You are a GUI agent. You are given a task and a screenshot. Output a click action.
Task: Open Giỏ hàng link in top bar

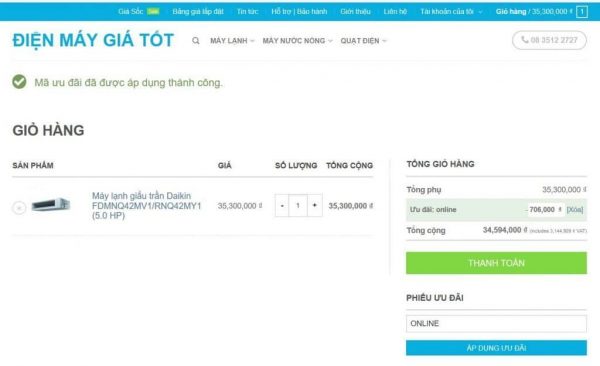534,11
